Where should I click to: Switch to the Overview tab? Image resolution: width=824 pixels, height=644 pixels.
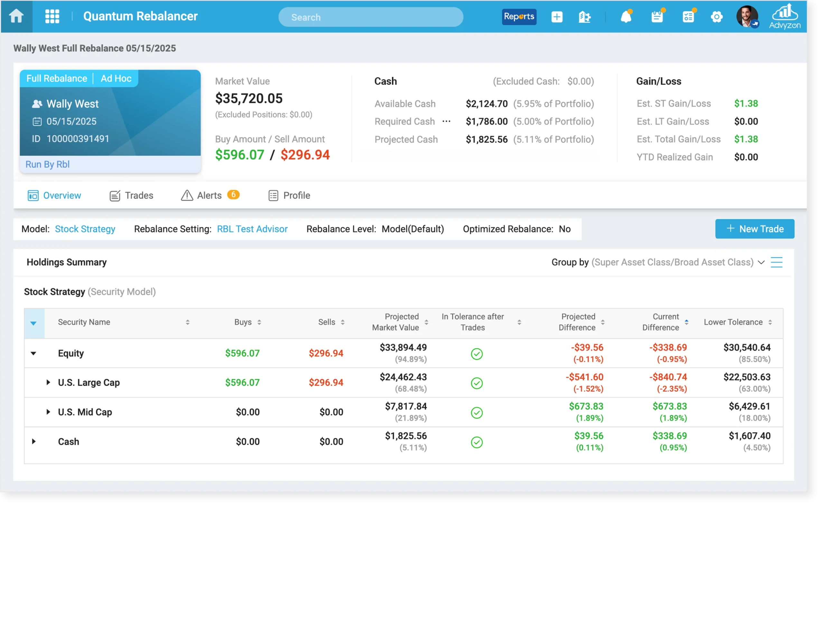tap(54, 195)
